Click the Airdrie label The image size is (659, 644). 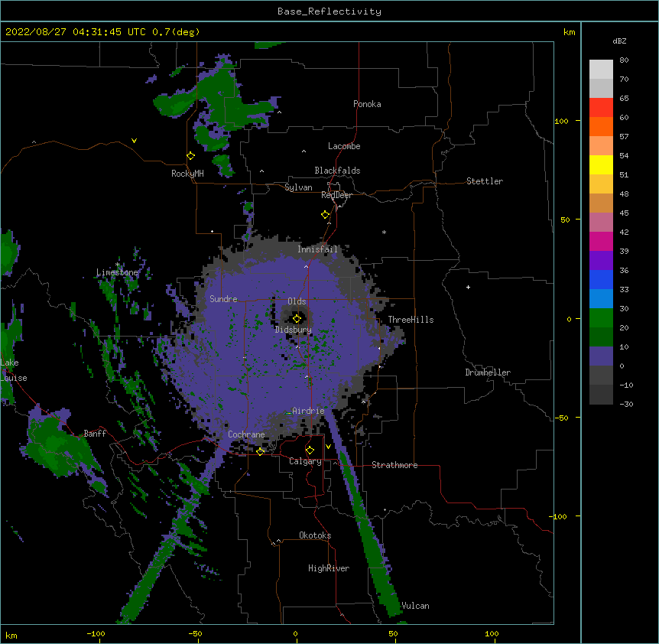(309, 411)
